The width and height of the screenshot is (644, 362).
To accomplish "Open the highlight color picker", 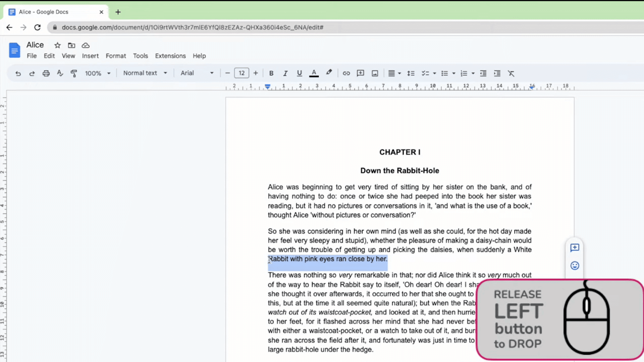I will click(329, 72).
